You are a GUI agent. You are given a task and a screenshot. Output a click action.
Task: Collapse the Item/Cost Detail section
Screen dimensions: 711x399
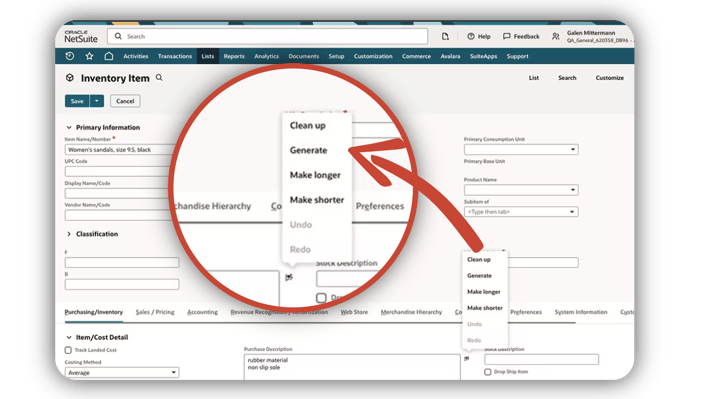tap(69, 337)
